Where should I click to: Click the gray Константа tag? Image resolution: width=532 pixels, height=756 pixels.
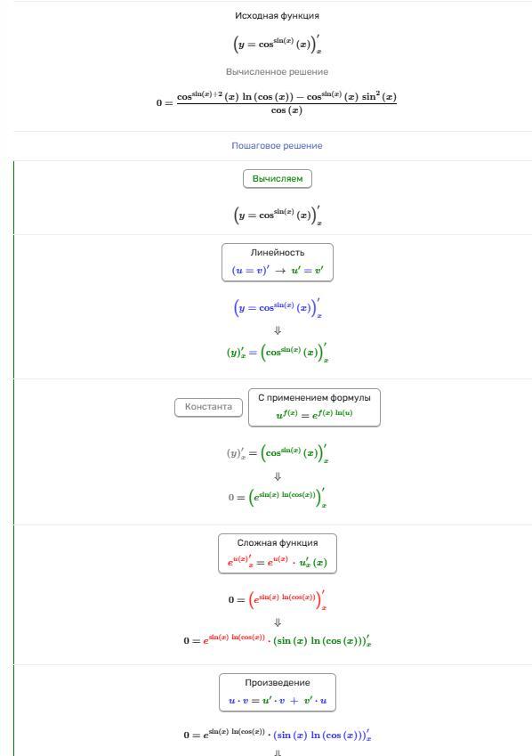[x=208, y=407]
